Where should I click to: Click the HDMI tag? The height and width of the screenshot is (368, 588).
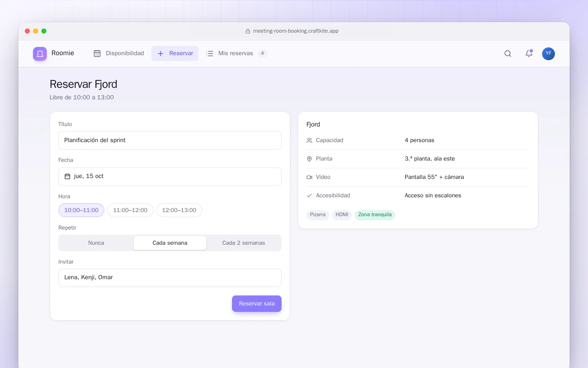(x=342, y=215)
